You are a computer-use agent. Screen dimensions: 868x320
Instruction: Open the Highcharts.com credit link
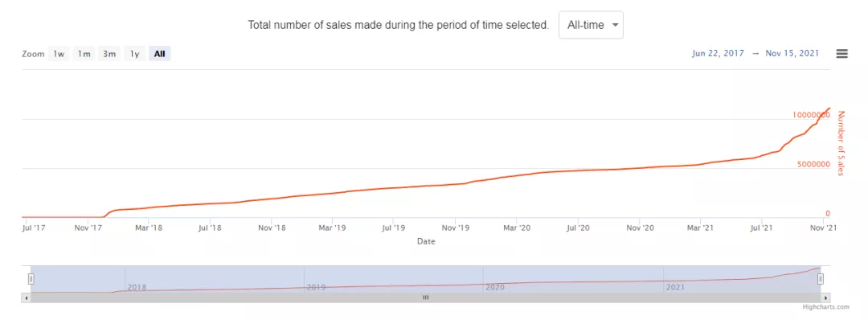coord(826,306)
